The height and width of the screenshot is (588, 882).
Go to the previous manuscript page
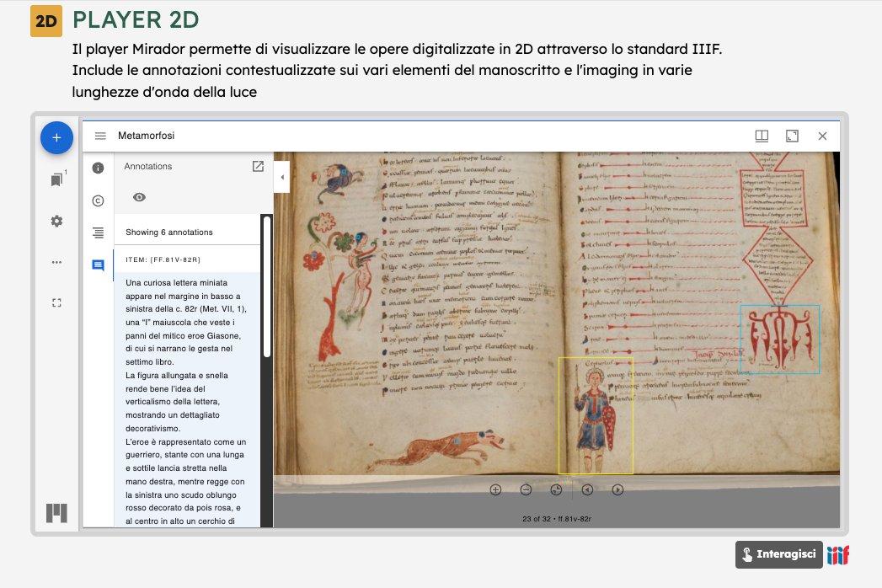pyautogui.click(x=587, y=489)
